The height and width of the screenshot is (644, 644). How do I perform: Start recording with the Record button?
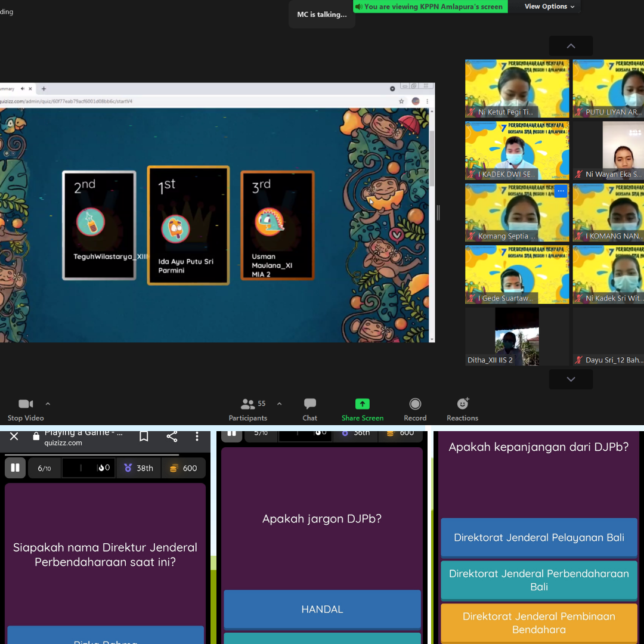click(x=415, y=410)
